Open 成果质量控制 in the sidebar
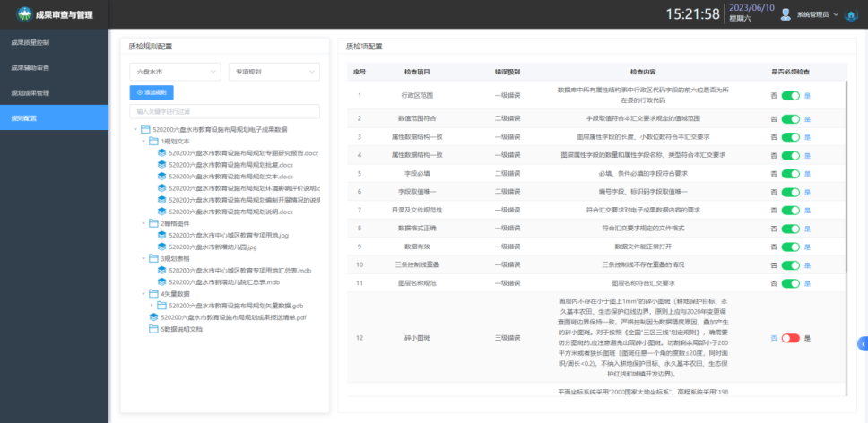The height and width of the screenshot is (424, 868). [54, 43]
